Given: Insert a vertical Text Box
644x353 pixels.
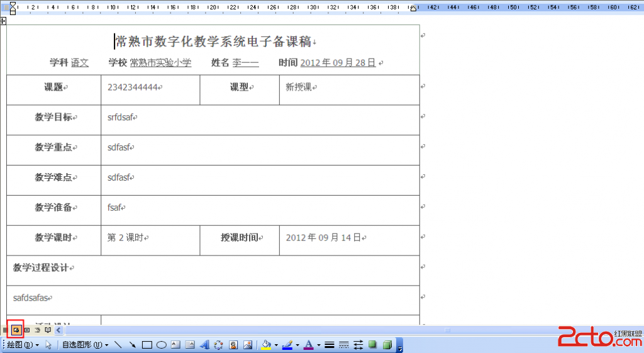Looking at the screenshot, I should coord(190,345).
